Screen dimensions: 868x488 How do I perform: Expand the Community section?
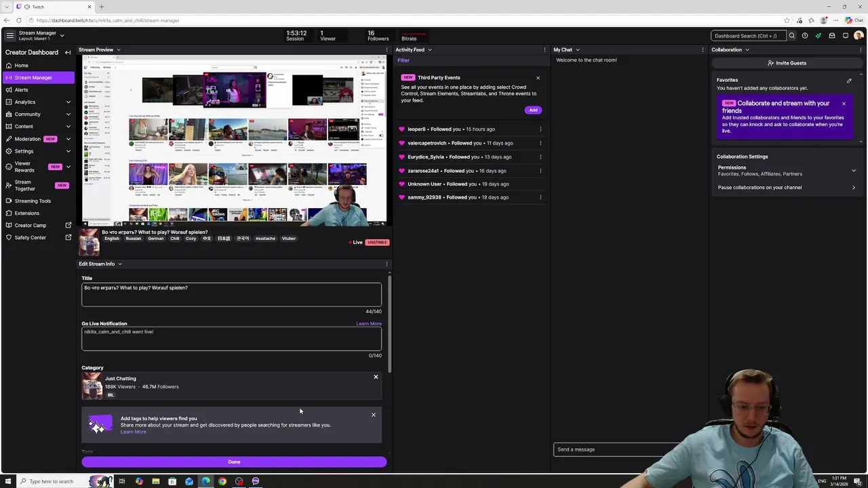(38, 114)
